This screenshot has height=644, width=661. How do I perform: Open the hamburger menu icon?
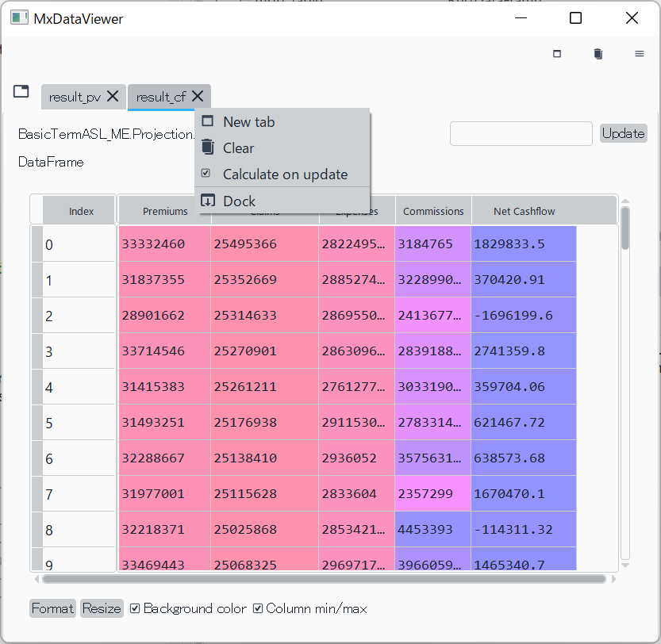point(639,54)
